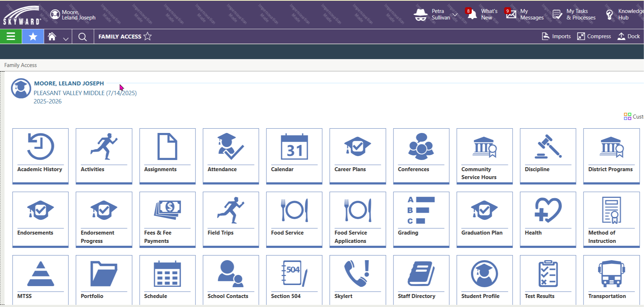The width and height of the screenshot is (644, 307).
Task: Click the student graduate avatar icon
Action: coord(21,88)
